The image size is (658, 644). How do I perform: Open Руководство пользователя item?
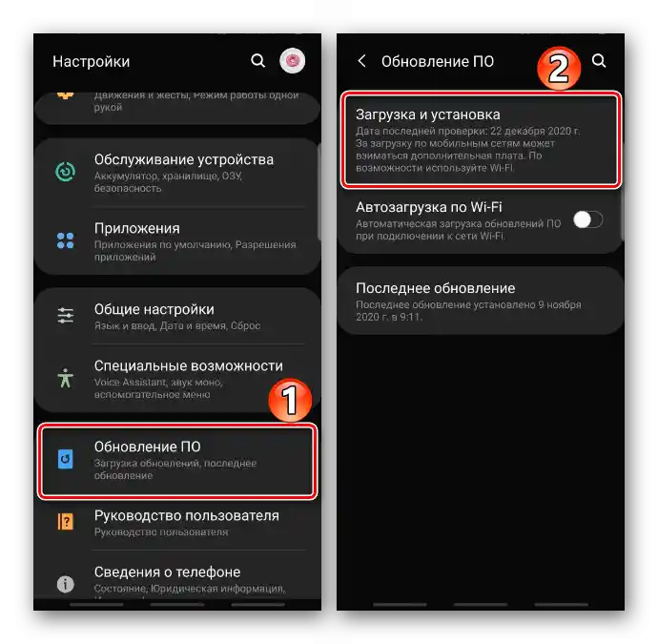tap(178, 523)
